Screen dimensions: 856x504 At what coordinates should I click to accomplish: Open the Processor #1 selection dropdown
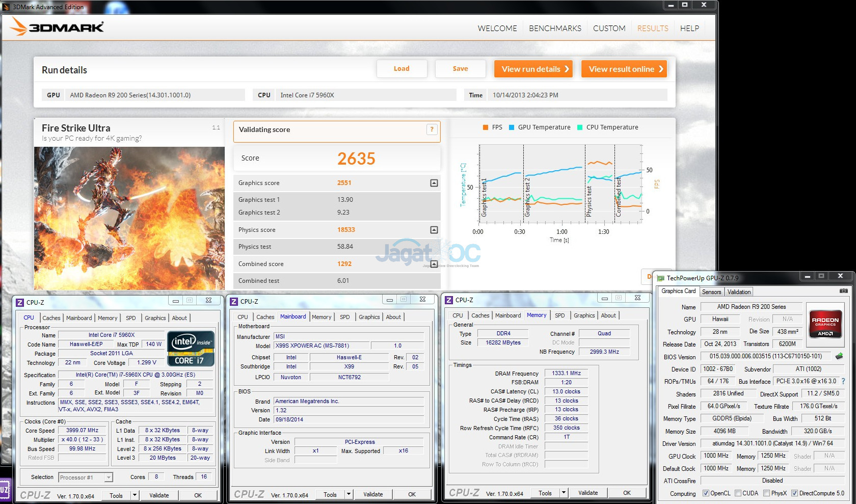(x=109, y=478)
